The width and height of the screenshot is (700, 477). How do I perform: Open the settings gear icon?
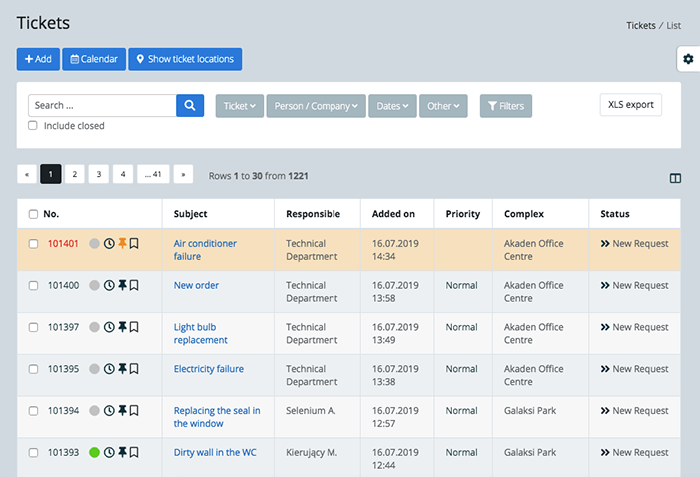(x=688, y=59)
